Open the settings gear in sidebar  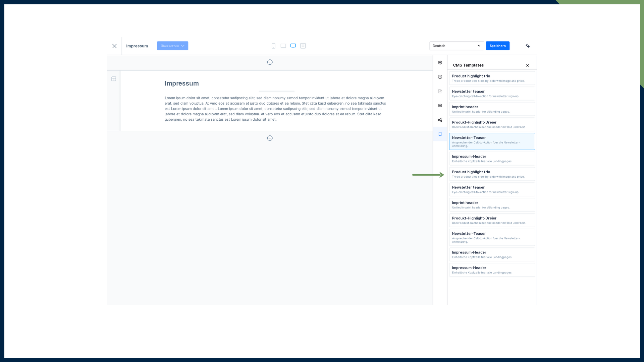(x=440, y=63)
